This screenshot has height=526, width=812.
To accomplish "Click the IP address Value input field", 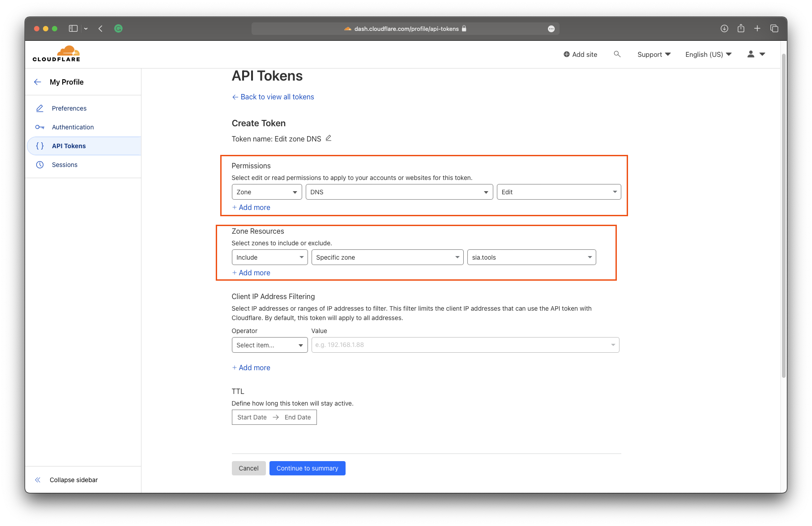I will click(461, 345).
